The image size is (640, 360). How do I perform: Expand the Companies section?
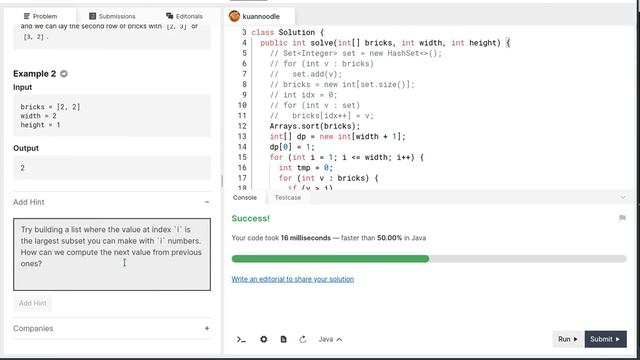207,329
